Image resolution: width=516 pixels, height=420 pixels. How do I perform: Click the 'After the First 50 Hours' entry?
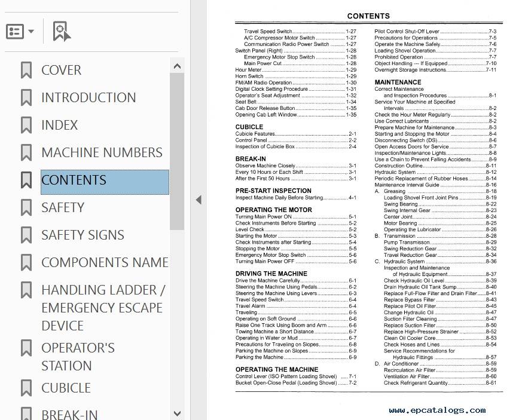[x=296, y=178]
